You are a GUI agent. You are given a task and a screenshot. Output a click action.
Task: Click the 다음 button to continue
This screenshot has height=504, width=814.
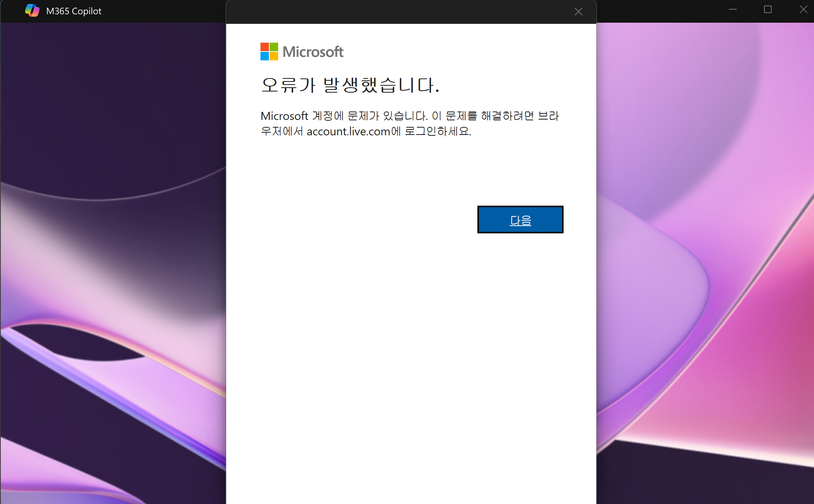click(520, 220)
